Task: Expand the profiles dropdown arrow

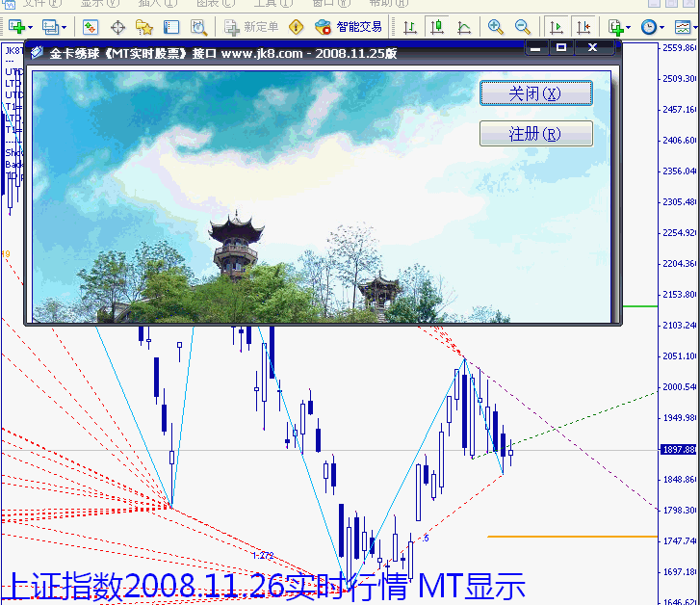Action: click(64, 27)
